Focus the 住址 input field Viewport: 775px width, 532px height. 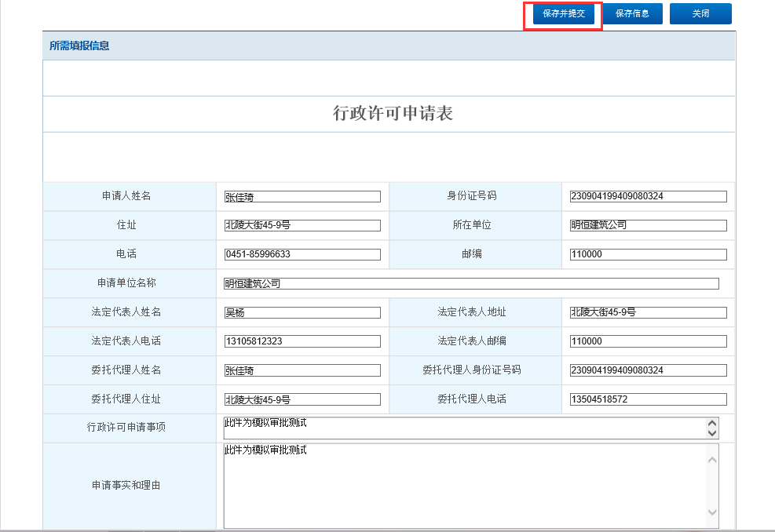[302, 225]
